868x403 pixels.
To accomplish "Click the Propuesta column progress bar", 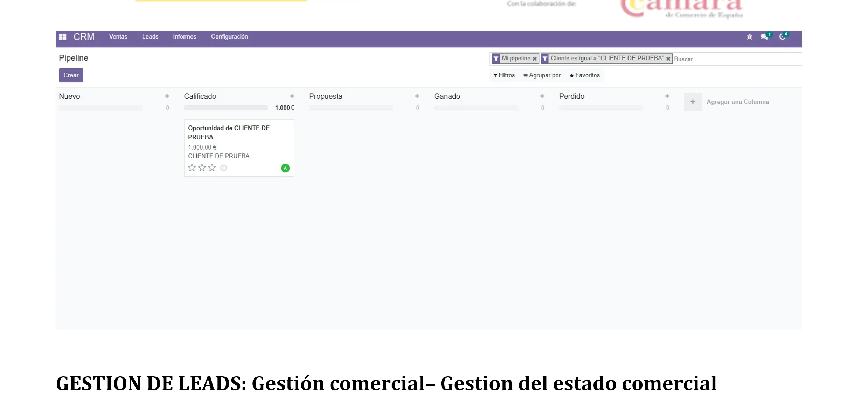I will click(351, 108).
